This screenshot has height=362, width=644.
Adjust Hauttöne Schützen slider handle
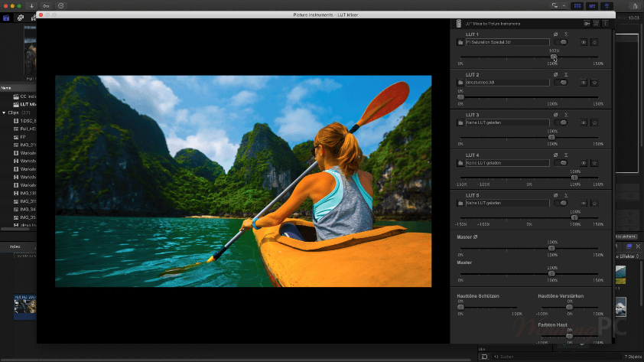[x=461, y=308]
